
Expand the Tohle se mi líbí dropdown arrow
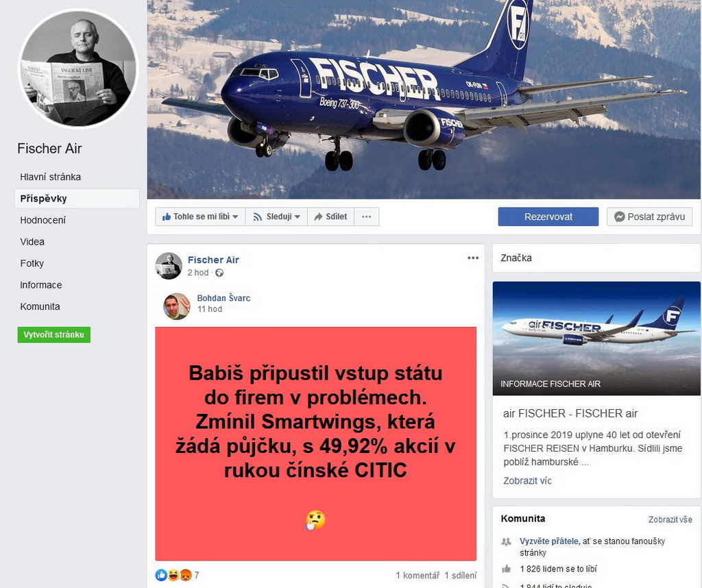[236, 217]
